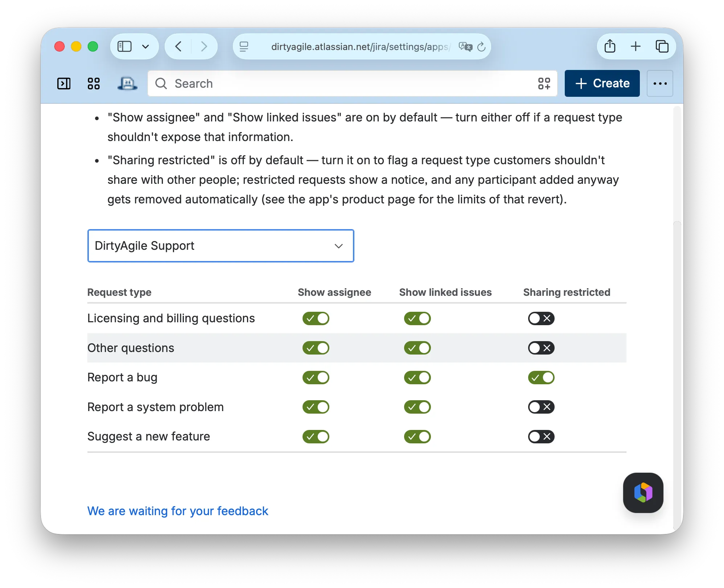Toggle Show linked issues for Report a system problem
724x588 pixels.
point(417,407)
